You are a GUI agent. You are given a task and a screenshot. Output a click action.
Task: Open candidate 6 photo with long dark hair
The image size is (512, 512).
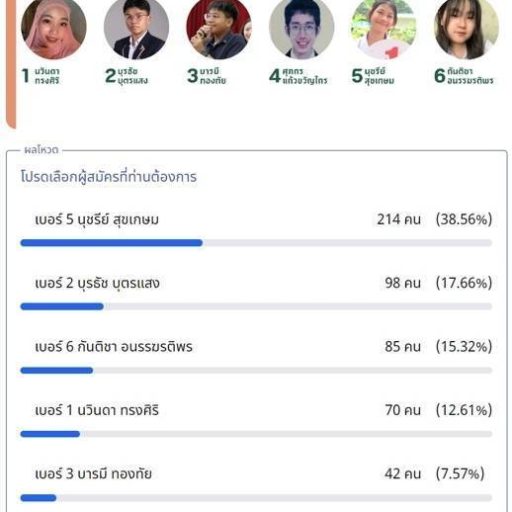tap(467, 28)
